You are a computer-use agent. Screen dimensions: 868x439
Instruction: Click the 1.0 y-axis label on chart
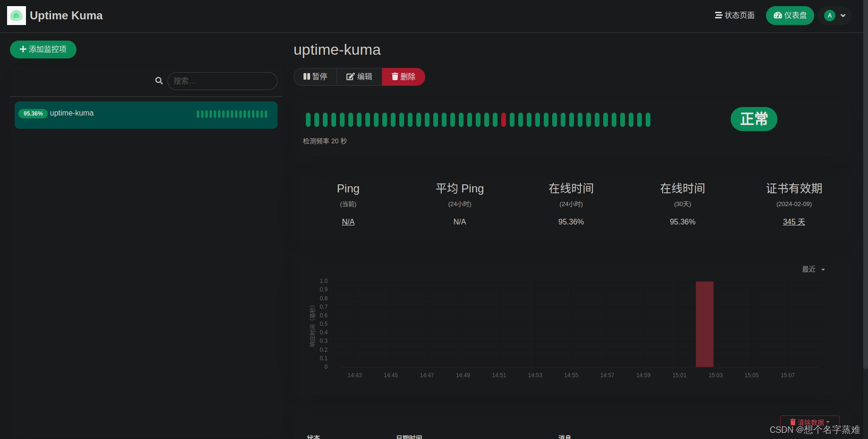coord(324,281)
